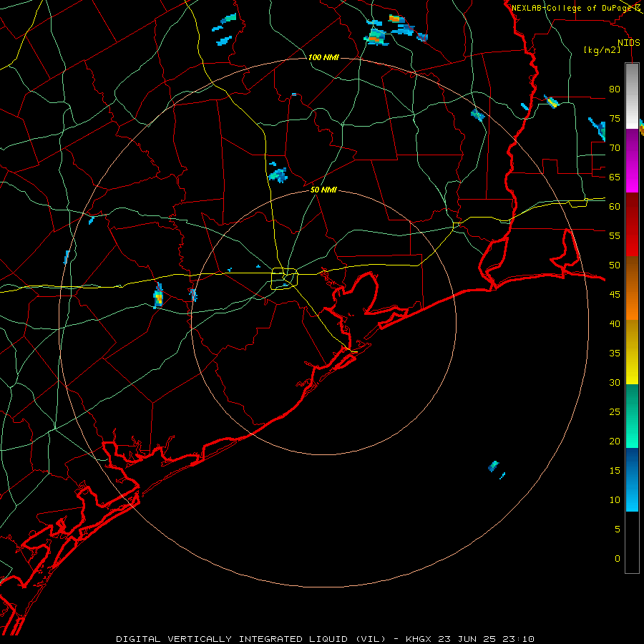Click the 50 NMI range ring label
Screen dimensions: 644x644
pos(323,190)
